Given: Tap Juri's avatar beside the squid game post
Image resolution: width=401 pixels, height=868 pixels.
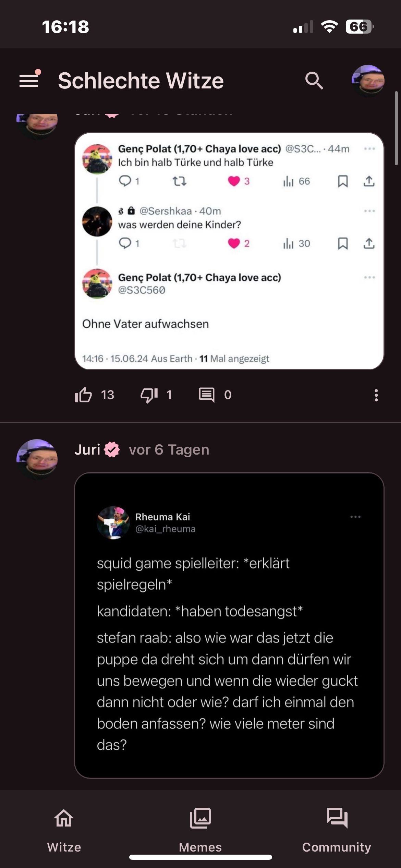Looking at the screenshot, I should [37, 459].
